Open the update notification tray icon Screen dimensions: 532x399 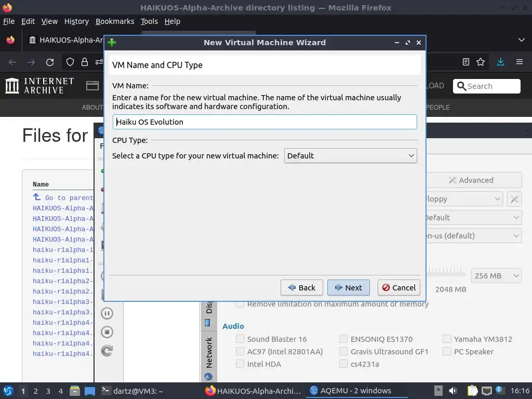(499, 390)
